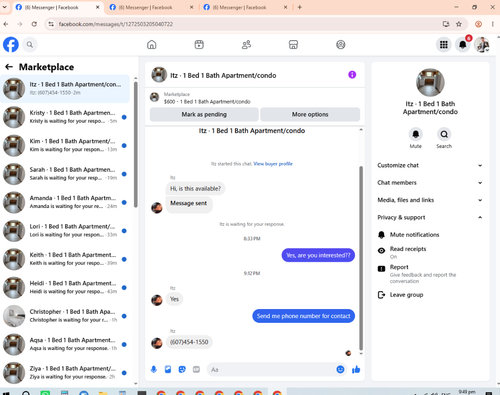Viewport: 500px width, 395px height.
Task: Click the browser address bar URL
Action: 116,24
